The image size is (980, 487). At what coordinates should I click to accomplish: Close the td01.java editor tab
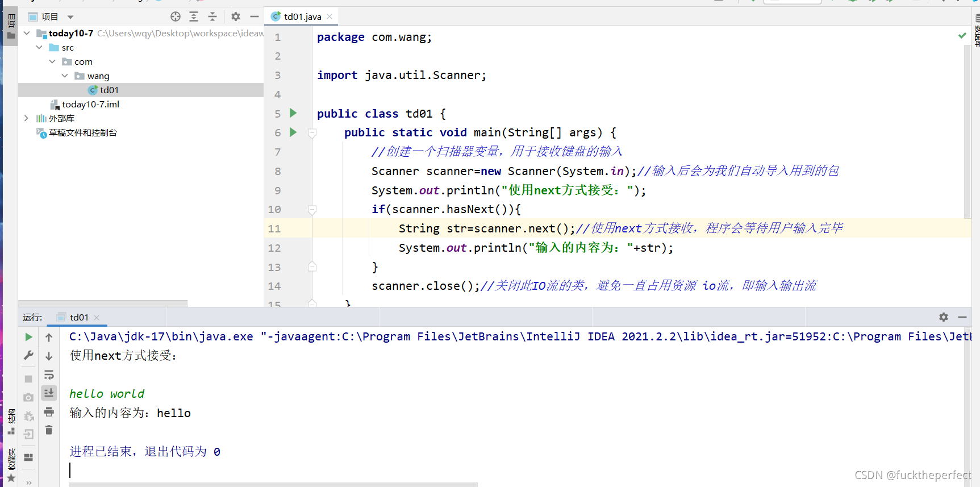330,16
